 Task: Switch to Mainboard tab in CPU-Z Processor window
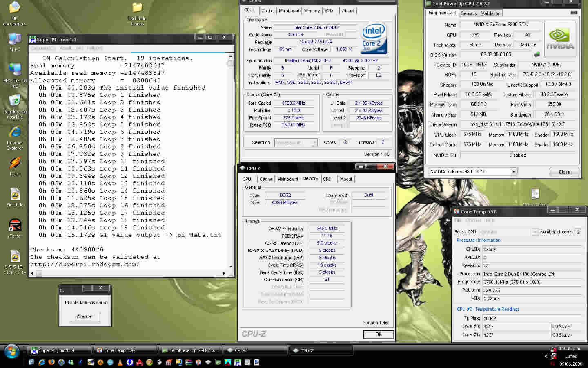(289, 11)
